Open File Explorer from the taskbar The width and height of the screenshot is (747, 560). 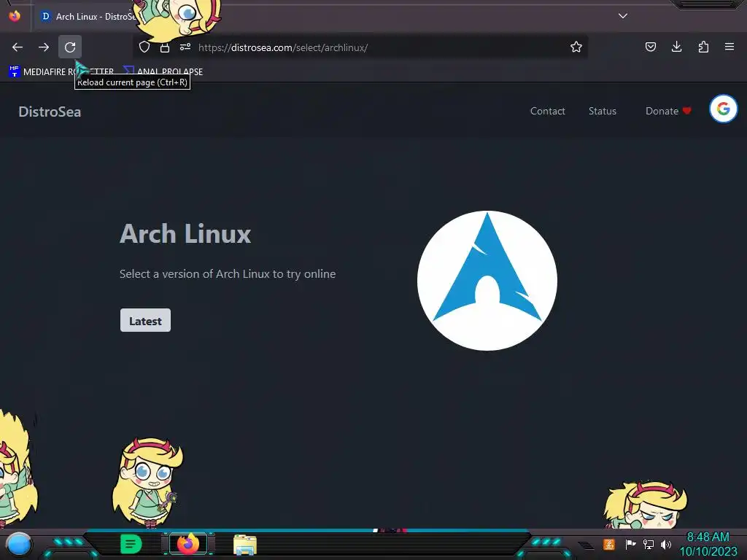245,545
